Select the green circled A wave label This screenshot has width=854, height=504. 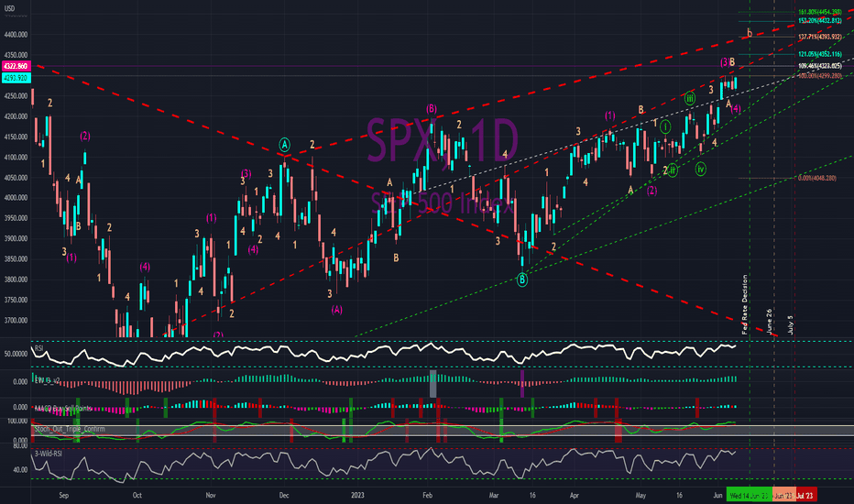pyautogui.click(x=284, y=145)
